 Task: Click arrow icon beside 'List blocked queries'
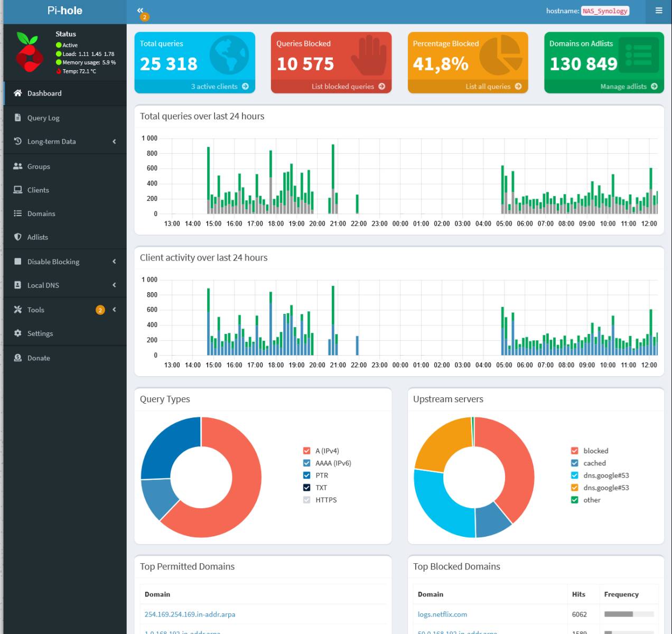(381, 86)
